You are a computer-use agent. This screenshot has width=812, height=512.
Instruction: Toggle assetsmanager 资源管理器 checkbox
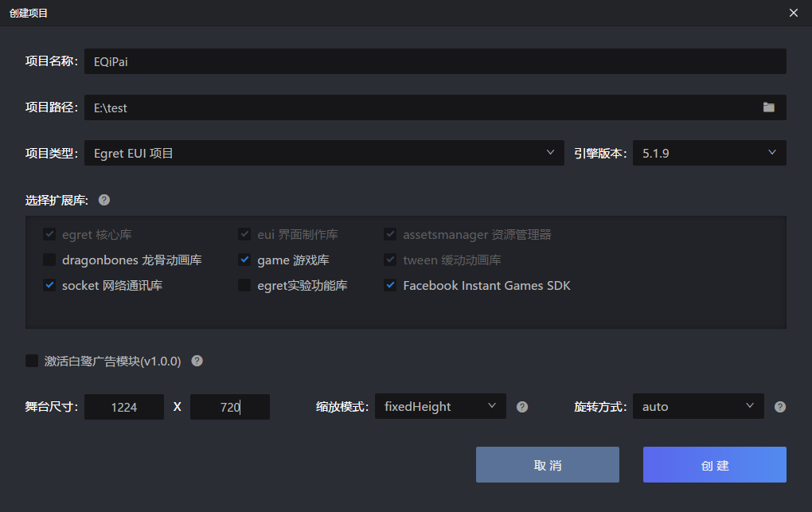(390, 234)
